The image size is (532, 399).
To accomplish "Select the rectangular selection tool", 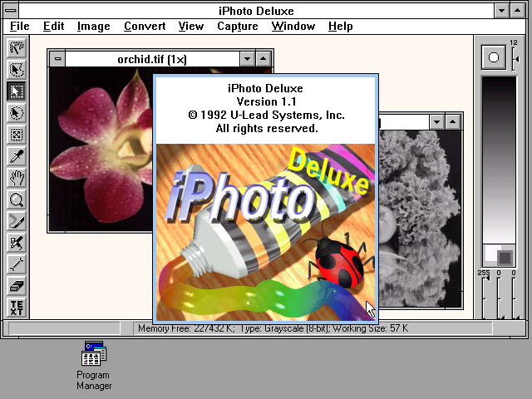I will pyautogui.click(x=17, y=91).
